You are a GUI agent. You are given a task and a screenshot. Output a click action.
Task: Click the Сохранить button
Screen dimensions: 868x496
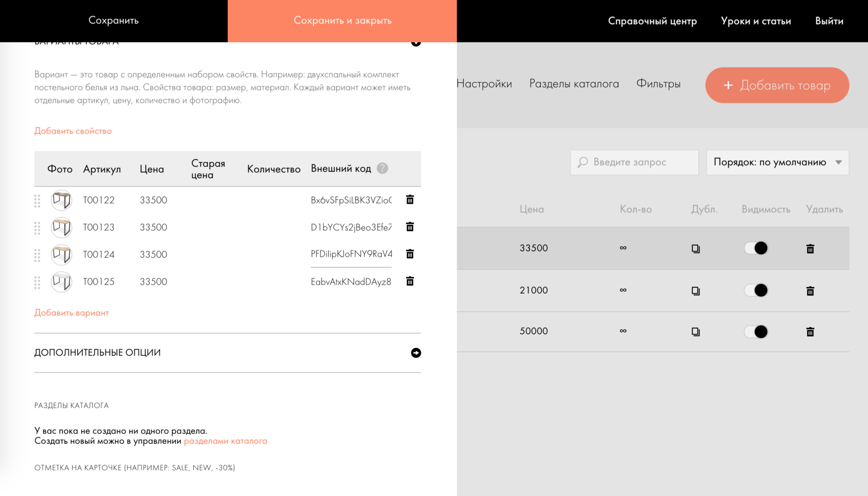pos(114,21)
